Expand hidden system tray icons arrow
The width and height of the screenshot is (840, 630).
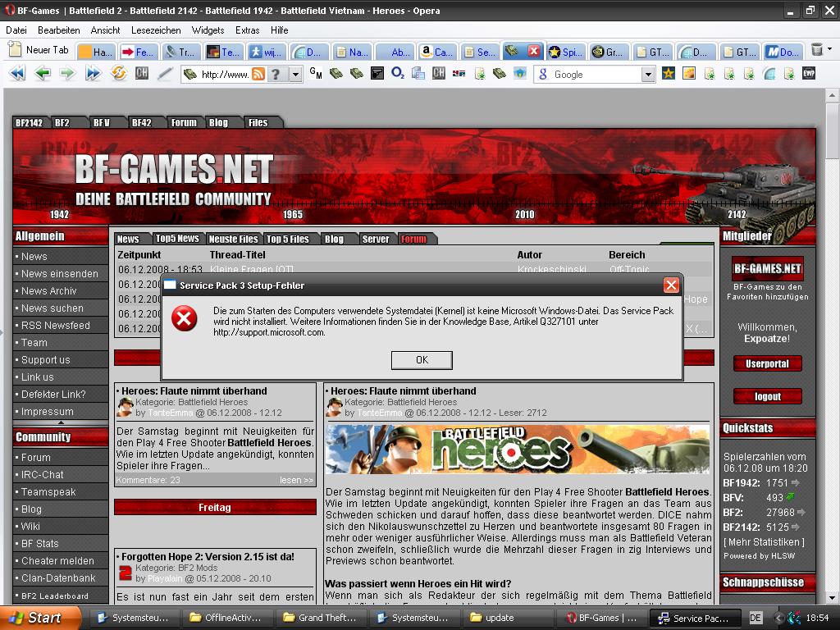point(778,618)
